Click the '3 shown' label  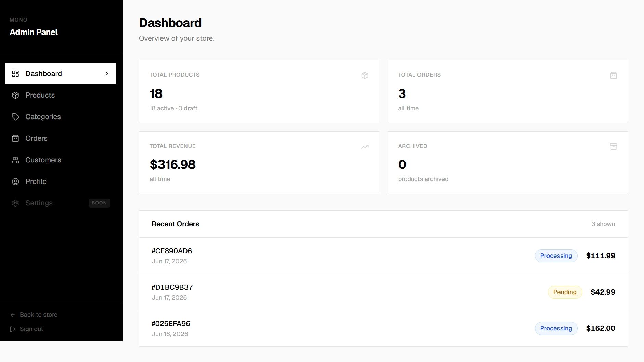[x=603, y=224]
